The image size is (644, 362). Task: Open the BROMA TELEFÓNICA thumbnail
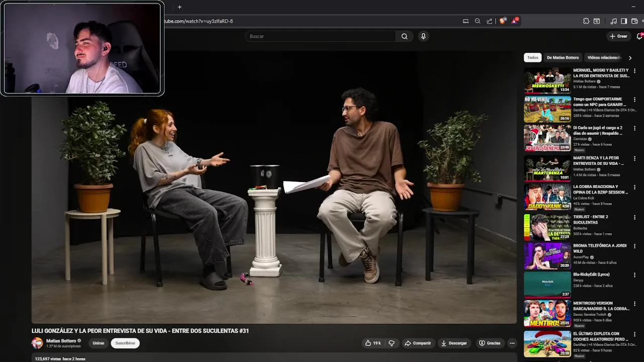(547, 256)
